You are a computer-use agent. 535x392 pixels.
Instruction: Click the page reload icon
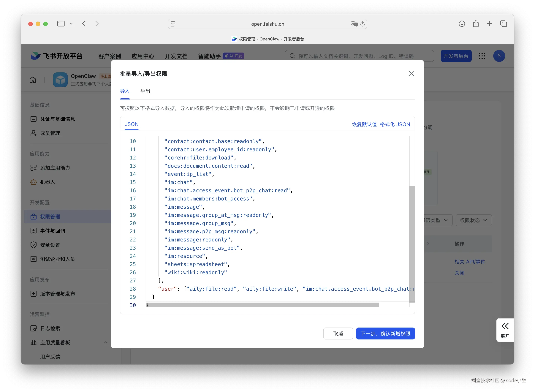click(362, 24)
